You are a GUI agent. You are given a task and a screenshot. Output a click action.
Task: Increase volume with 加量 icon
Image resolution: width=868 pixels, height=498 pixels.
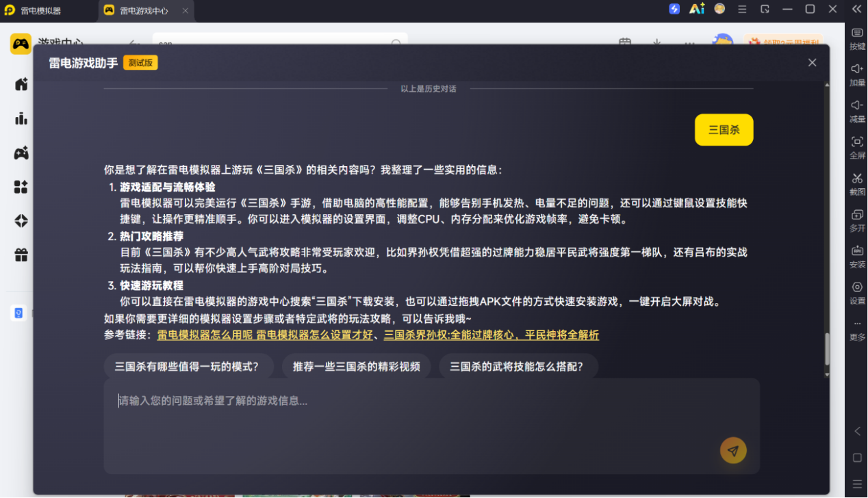point(857,75)
